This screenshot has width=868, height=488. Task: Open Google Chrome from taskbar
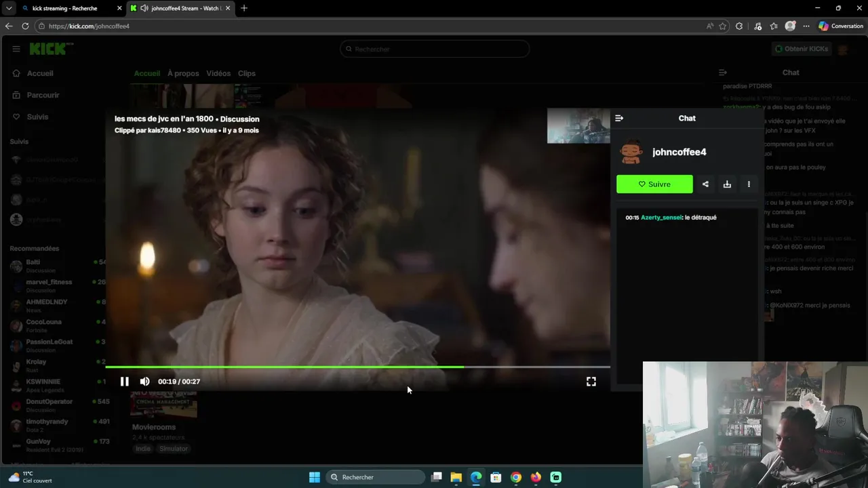pyautogui.click(x=516, y=477)
